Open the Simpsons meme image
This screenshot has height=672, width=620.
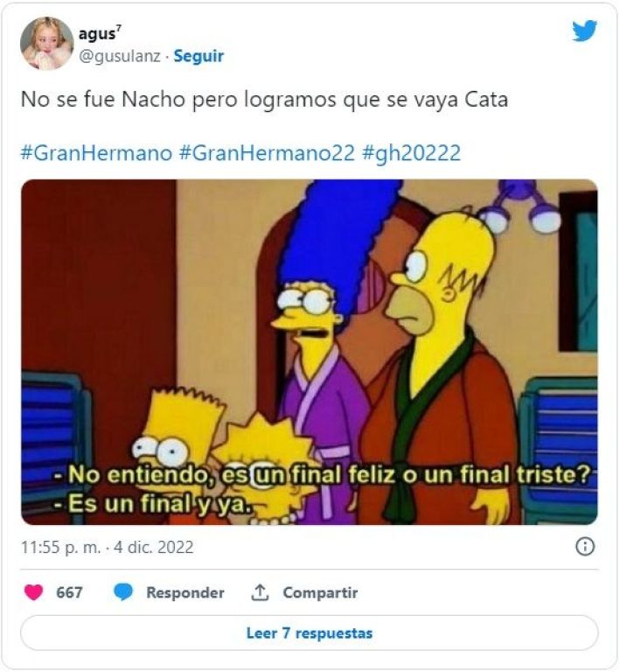pos(310,352)
